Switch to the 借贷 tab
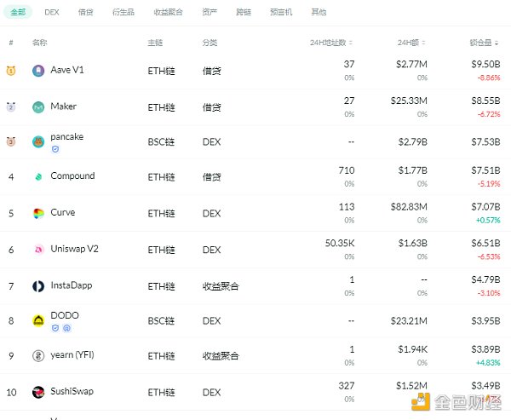 click(x=86, y=12)
